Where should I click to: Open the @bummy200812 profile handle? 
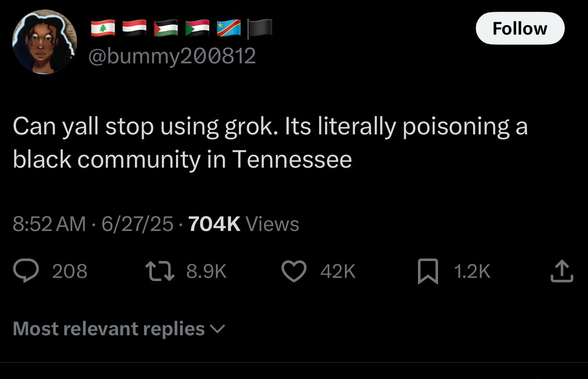(x=172, y=56)
